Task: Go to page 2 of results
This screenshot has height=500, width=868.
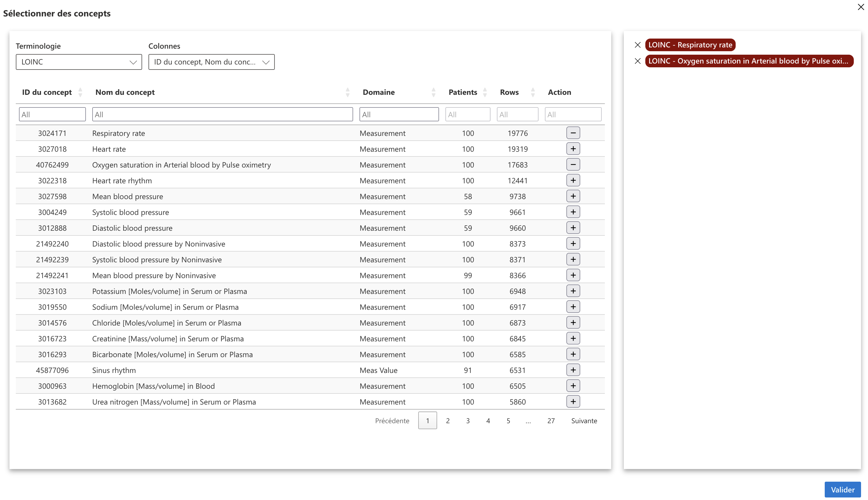Action: tap(447, 421)
